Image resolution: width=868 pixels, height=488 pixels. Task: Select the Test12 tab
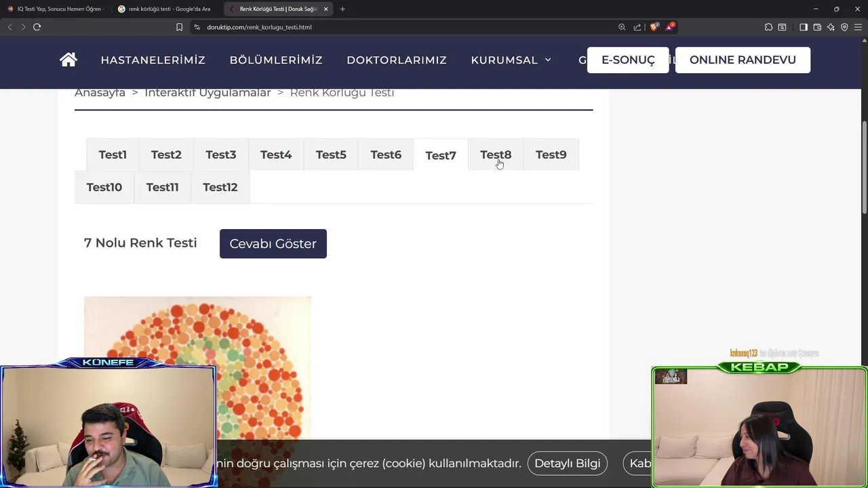[x=220, y=187]
